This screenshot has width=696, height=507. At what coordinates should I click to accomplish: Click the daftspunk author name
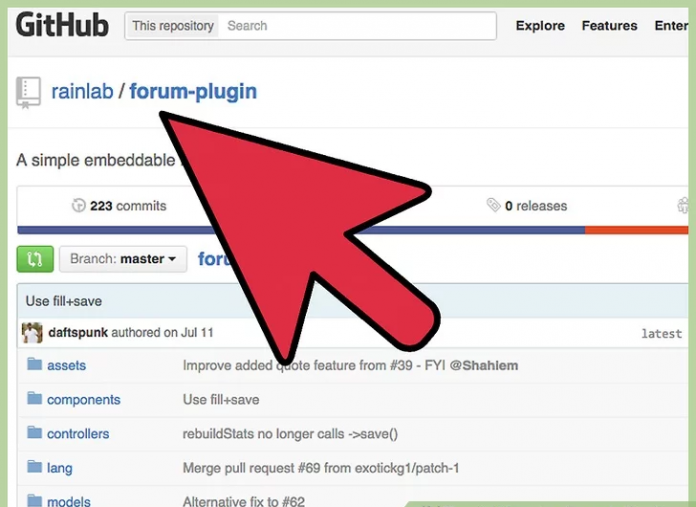pos(78,333)
